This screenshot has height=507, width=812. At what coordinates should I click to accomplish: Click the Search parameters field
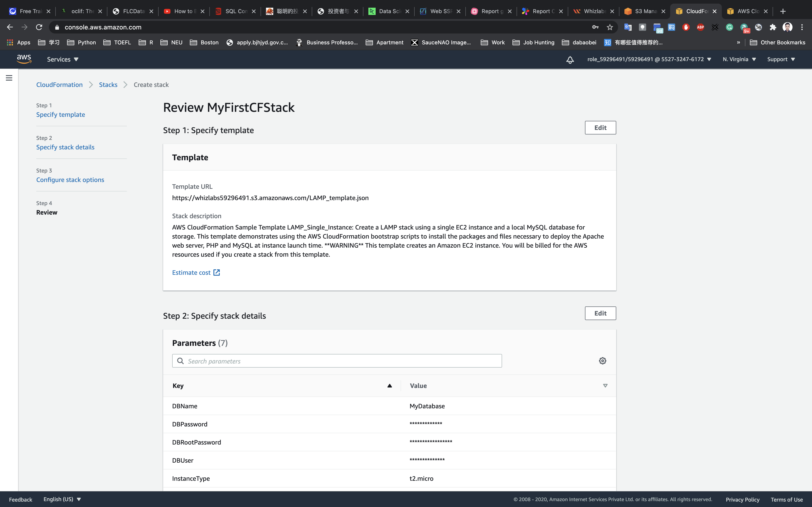337,361
